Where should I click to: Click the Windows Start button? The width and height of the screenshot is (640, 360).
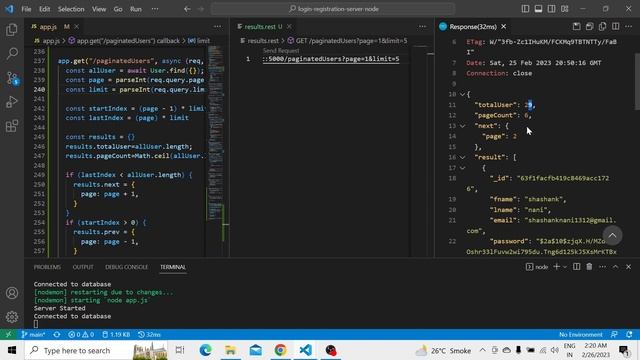point(12,350)
